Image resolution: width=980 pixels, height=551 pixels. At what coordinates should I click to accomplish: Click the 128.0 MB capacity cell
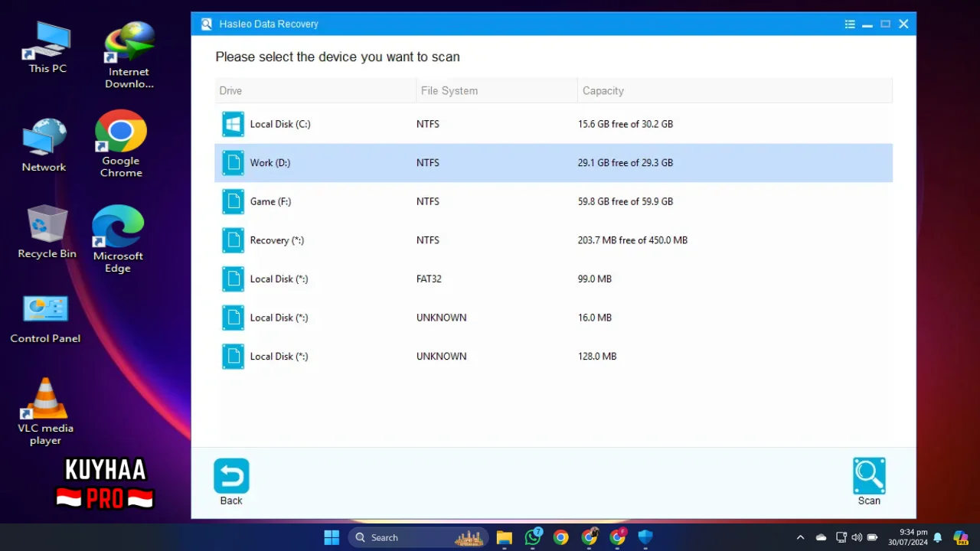(597, 357)
